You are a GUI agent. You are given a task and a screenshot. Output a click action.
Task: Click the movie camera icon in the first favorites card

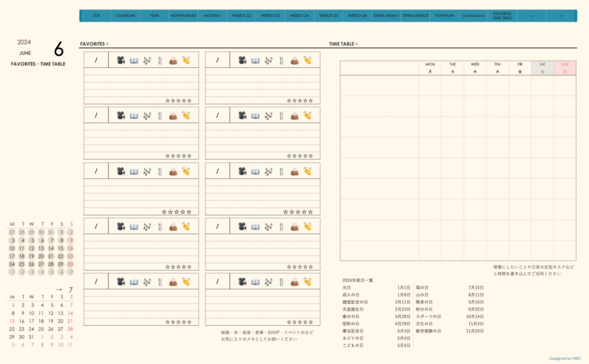tap(121, 60)
